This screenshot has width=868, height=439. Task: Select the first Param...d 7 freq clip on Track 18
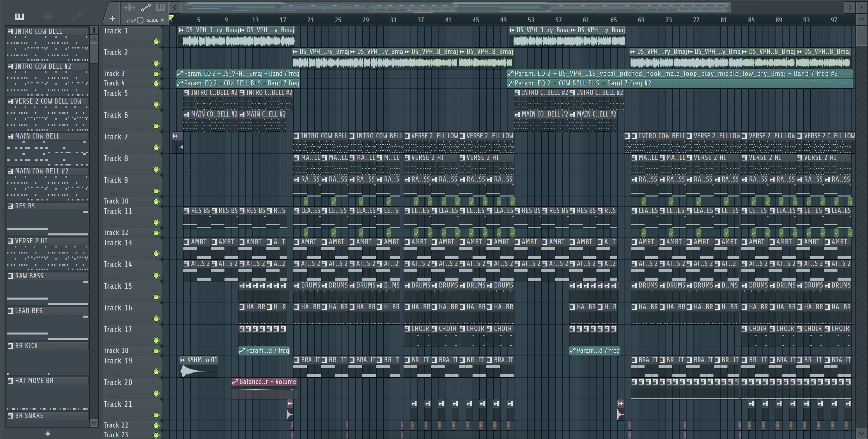click(264, 351)
